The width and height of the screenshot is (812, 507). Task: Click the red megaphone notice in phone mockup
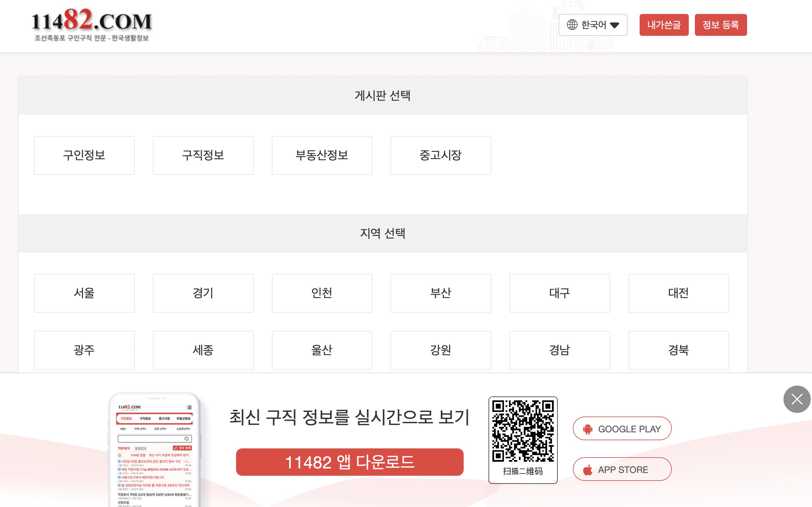tap(154, 455)
